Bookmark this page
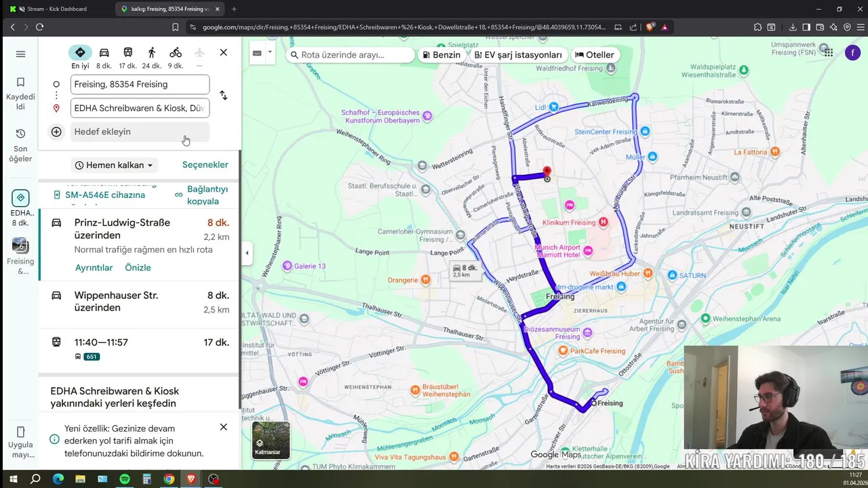Screen dimensions: 868x488 pyautogui.click(x=175, y=27)
